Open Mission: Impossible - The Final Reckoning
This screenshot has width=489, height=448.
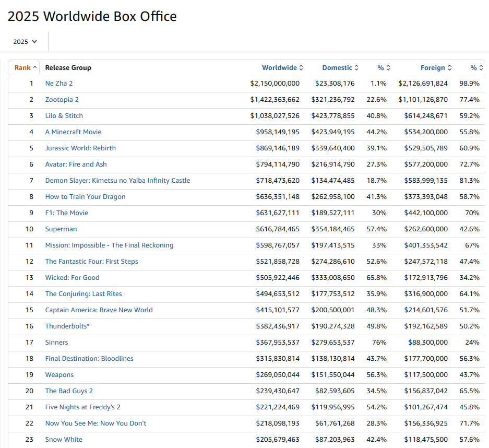coord(109,245)
